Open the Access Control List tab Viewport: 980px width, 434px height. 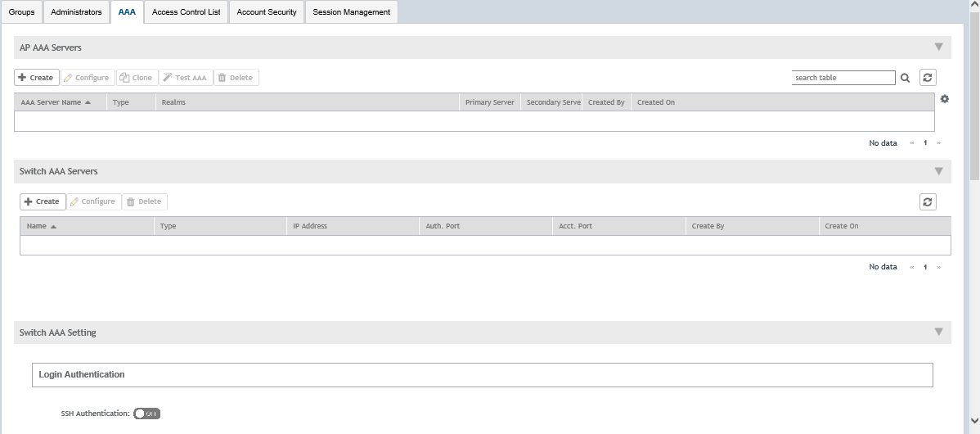click(x=186, y=12)
